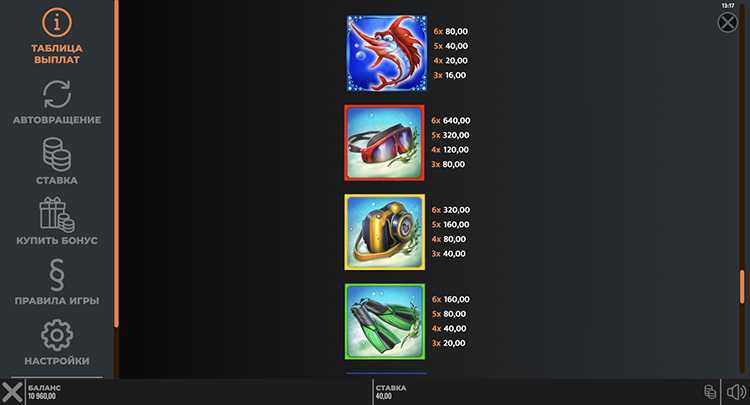Screen dimensions: 750x405
Task: Click the Купить бонус gift icon
Action: click(x=57, y=215)
